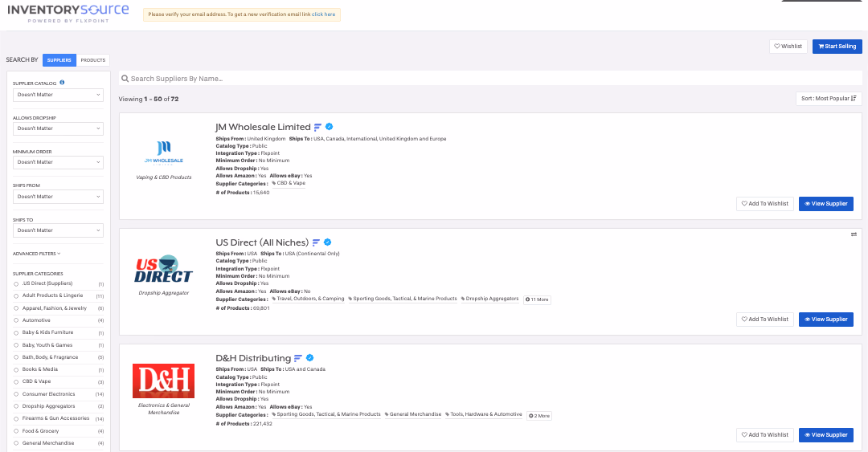The width and height of the screenshot is (868, 452).
Task: Select Baby & Kids Furniture category
Action: (x=16, y=332)
